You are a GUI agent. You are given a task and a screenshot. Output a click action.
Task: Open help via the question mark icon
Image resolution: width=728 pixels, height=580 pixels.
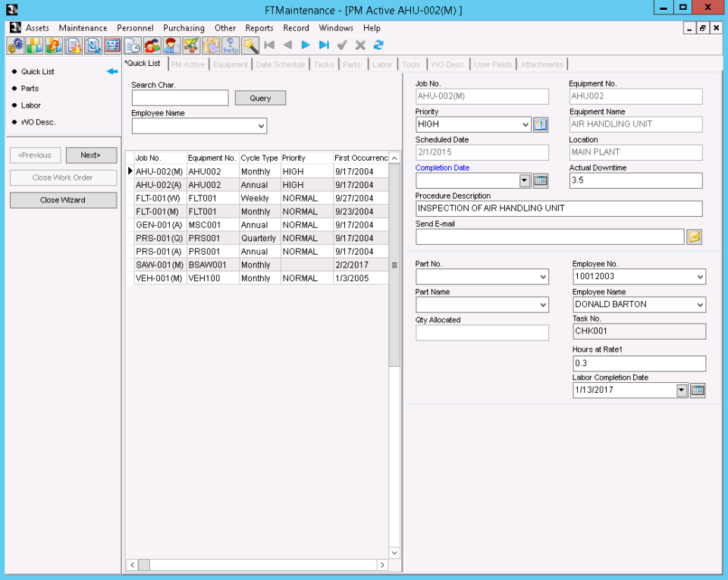[x=231, y=45]
